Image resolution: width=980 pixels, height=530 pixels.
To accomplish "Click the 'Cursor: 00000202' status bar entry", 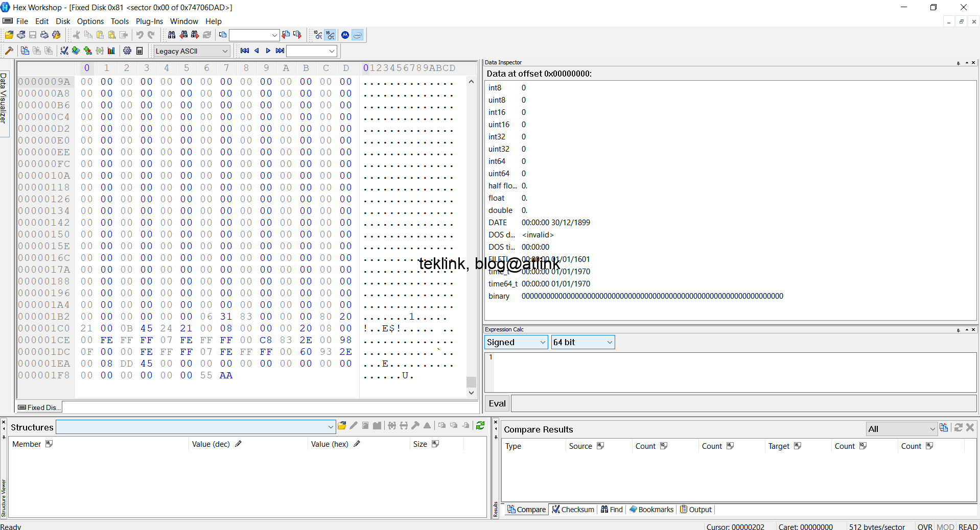I will point(735,526).
